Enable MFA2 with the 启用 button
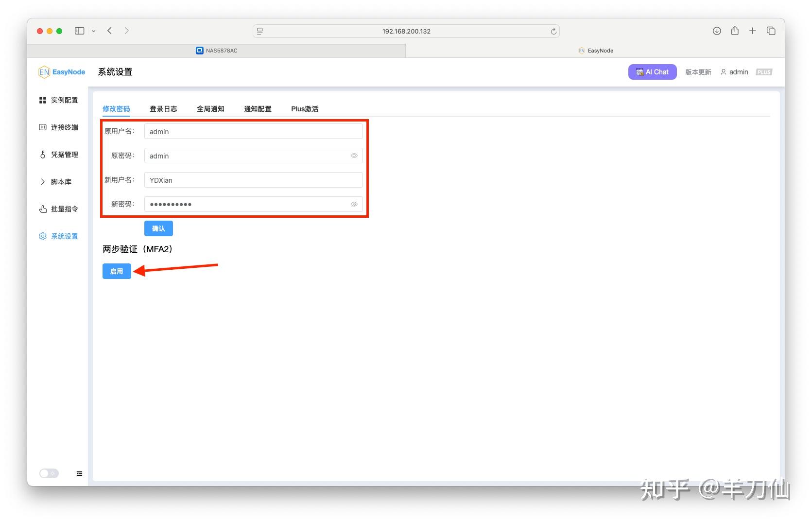Image resolution: width=812 pixels, height=522 pixels. point(116,271)
